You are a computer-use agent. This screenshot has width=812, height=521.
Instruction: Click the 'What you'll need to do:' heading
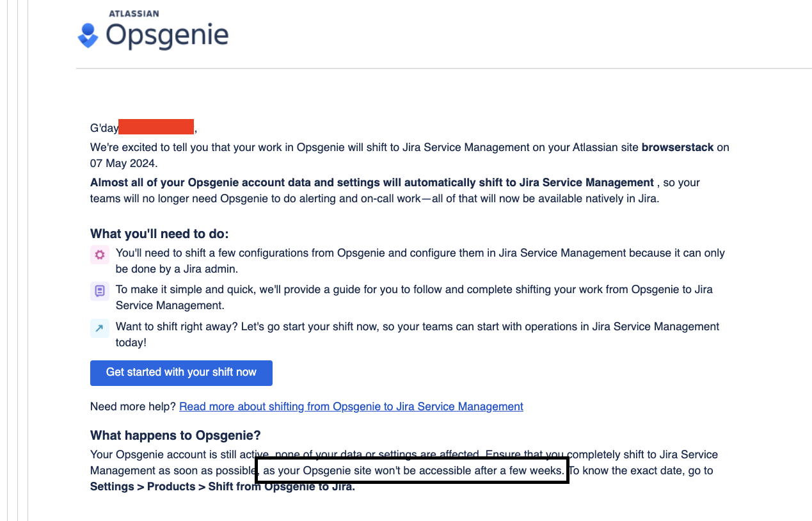click(159, 233)
